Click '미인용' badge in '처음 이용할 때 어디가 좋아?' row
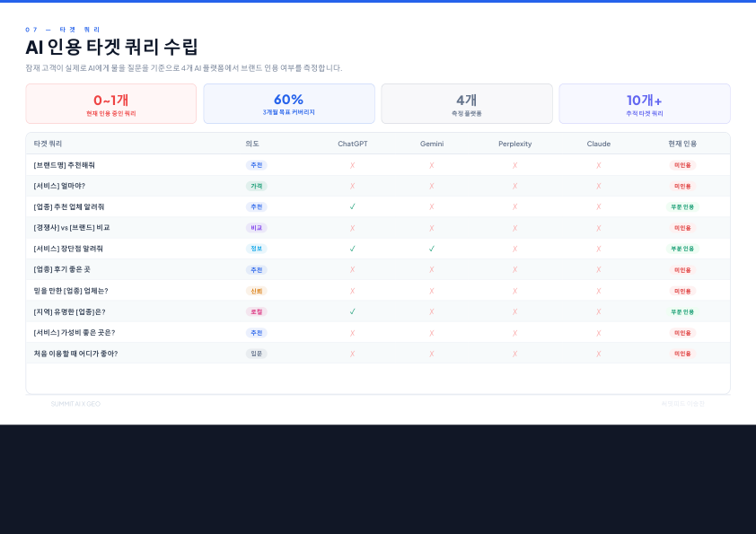The width and height of the screenshot is (756, 534). [682, 354]
